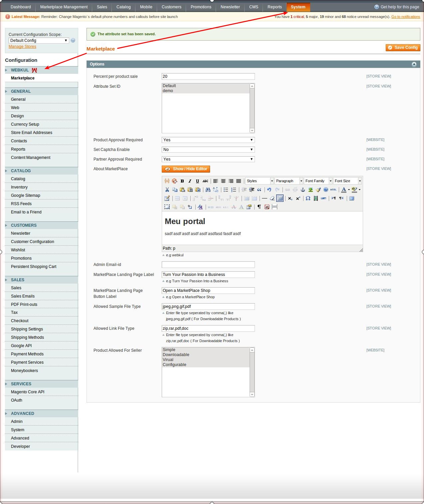Toggle visible paragraph control characters
The width and height of the screenshot is (424, 504).
259,207
